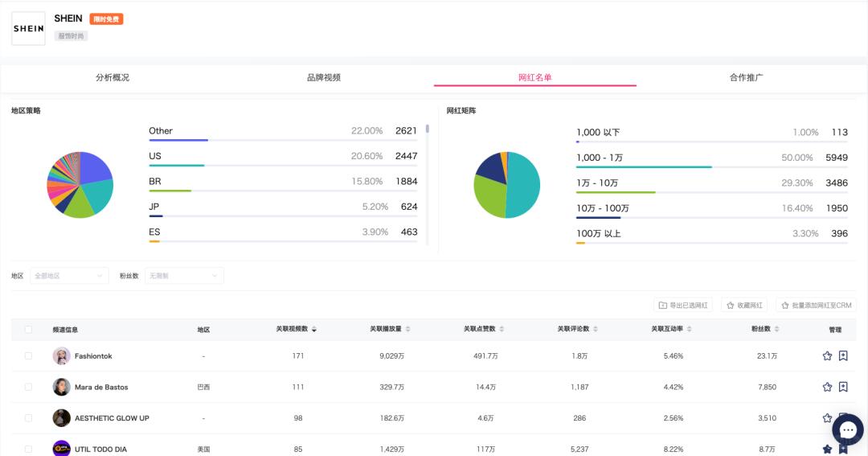Click 收藏网红 button
The image size is (868, 456).
(x=744, y=306)
